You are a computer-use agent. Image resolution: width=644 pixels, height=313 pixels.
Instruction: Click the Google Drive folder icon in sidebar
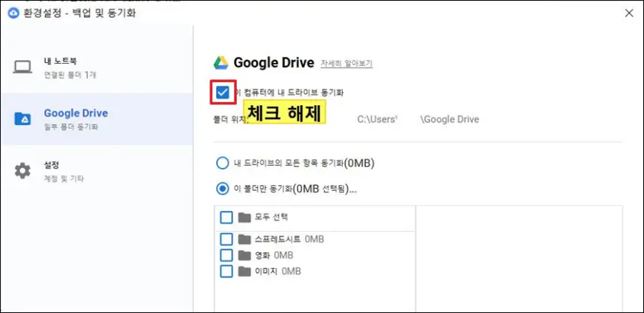pos(23,119)
